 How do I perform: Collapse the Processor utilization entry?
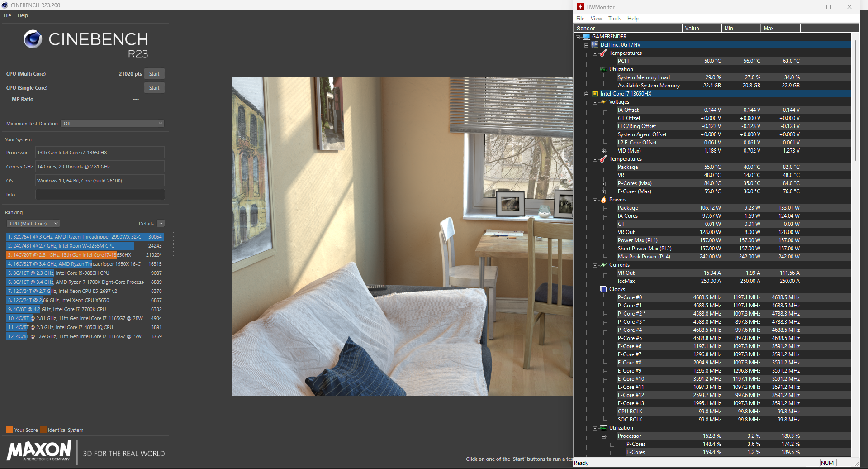604,436
